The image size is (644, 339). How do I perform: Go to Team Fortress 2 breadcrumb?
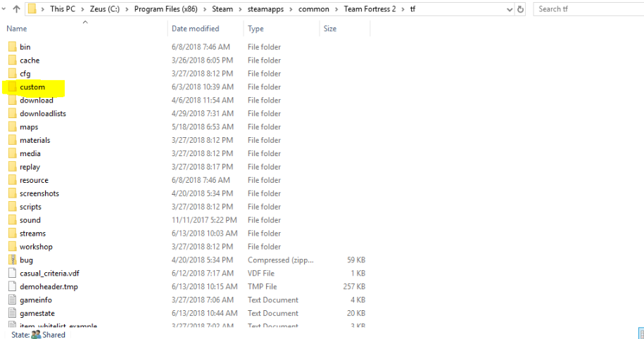pos(370,9)
